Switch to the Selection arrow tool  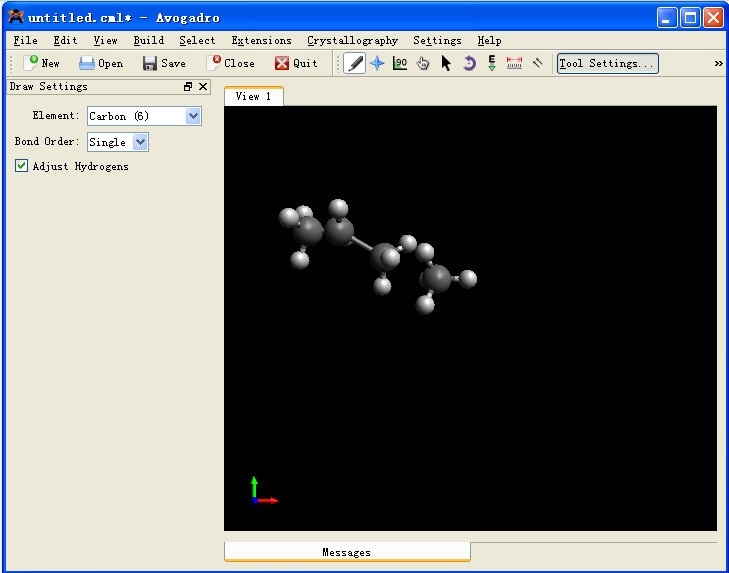[x=446, y=63]
